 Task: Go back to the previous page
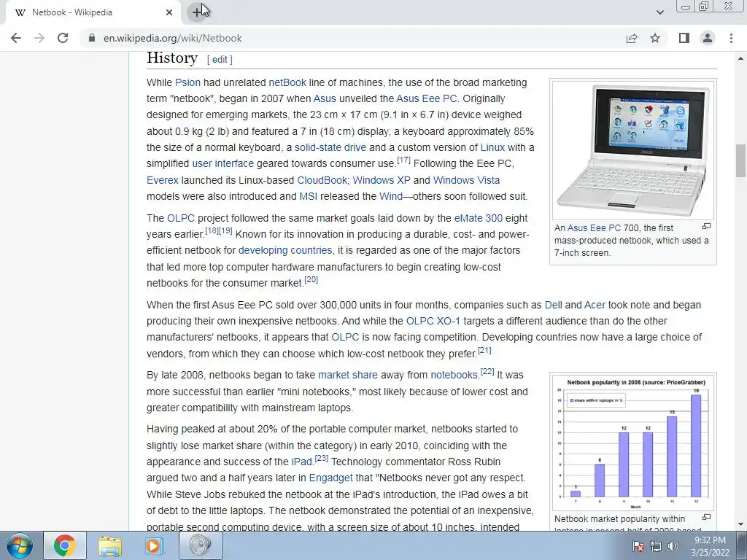coord(16,38)
